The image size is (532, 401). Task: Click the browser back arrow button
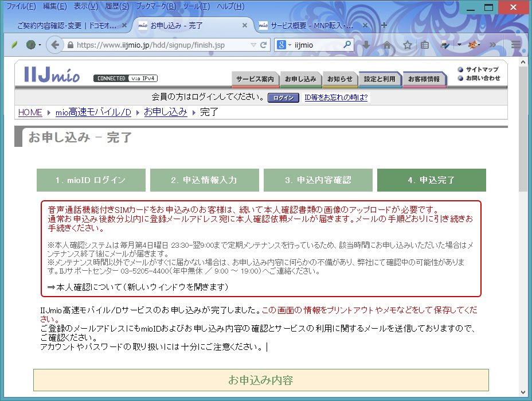tap(55, 45)
